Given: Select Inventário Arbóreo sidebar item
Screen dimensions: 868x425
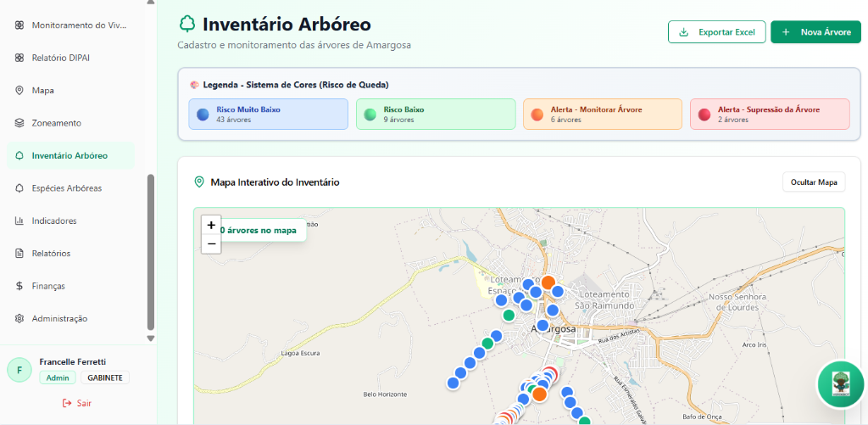Looking at the screenshot, I should [71, 156].
